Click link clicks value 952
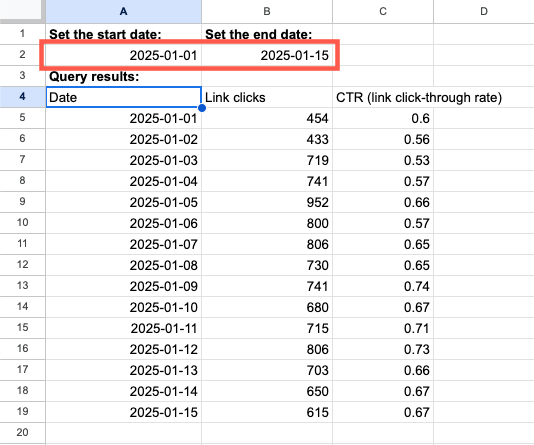 [267, 202]
